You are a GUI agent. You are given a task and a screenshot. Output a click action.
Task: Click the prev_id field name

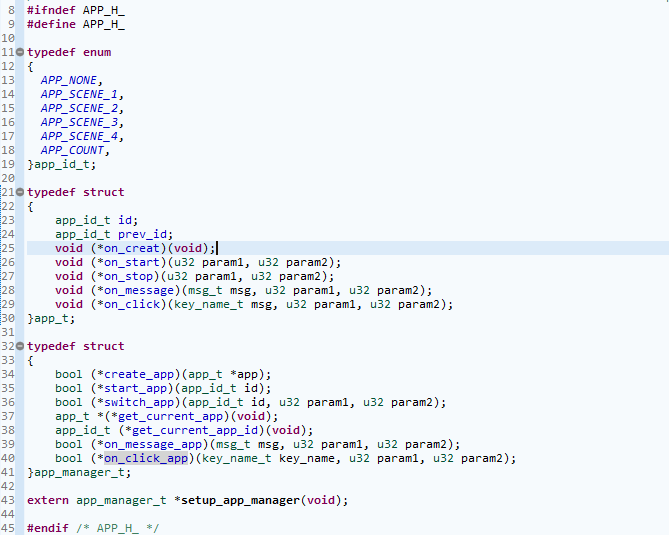click(143, 234)
